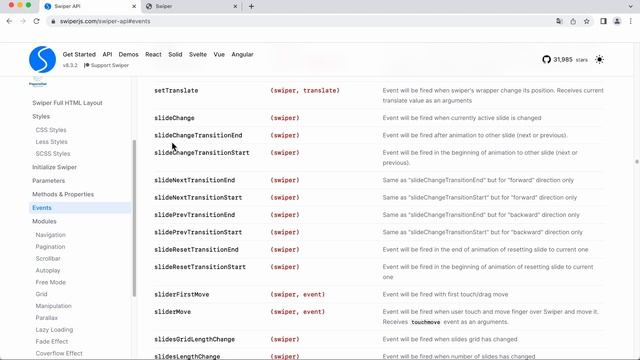Open Parameters in sidebar
The image size is (640, 360).
pos(49,180)
